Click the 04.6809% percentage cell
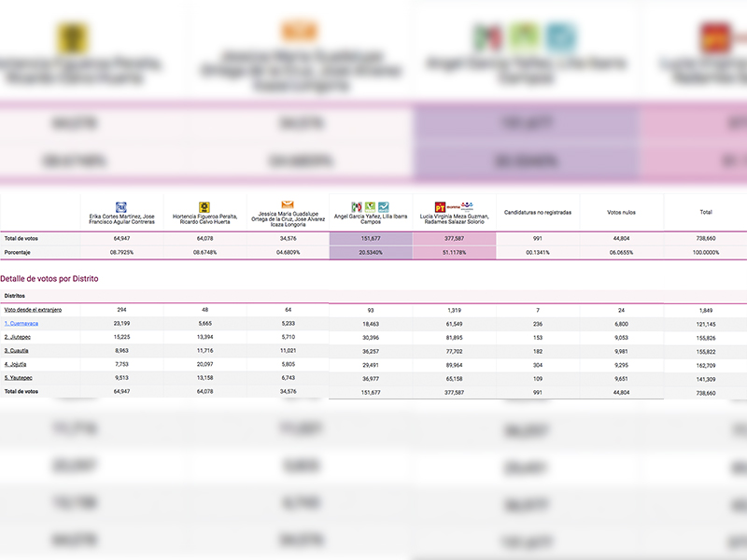 coord(288,252)
